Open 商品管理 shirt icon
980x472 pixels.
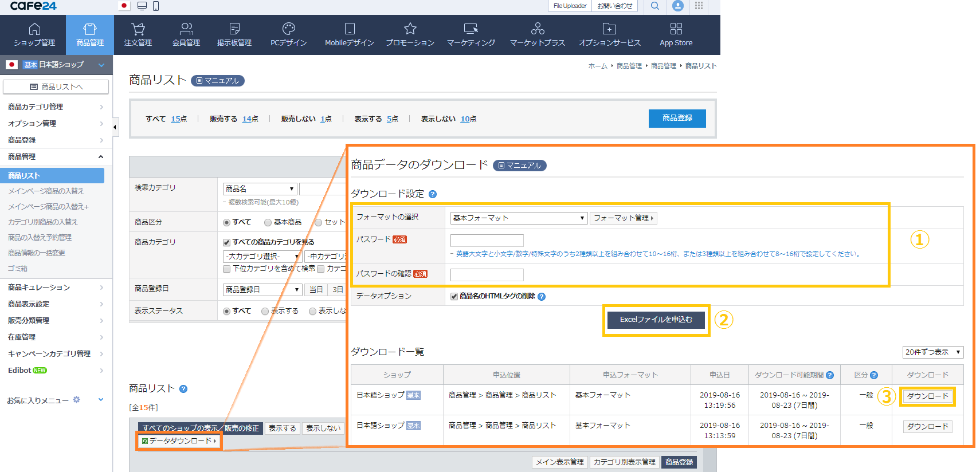click(x=90, y=29)
